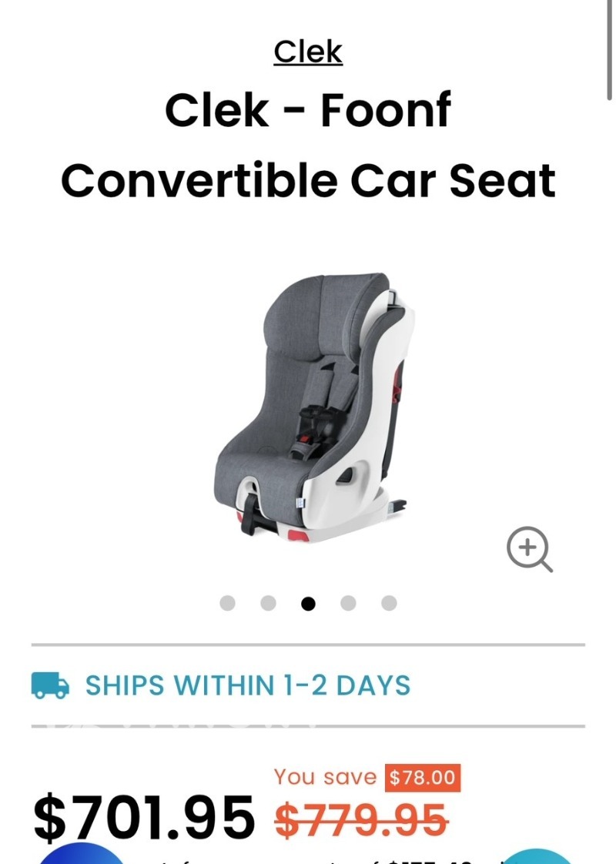Select the active third carousel dot
Screen dimensions: 616x864
[308, 604]
